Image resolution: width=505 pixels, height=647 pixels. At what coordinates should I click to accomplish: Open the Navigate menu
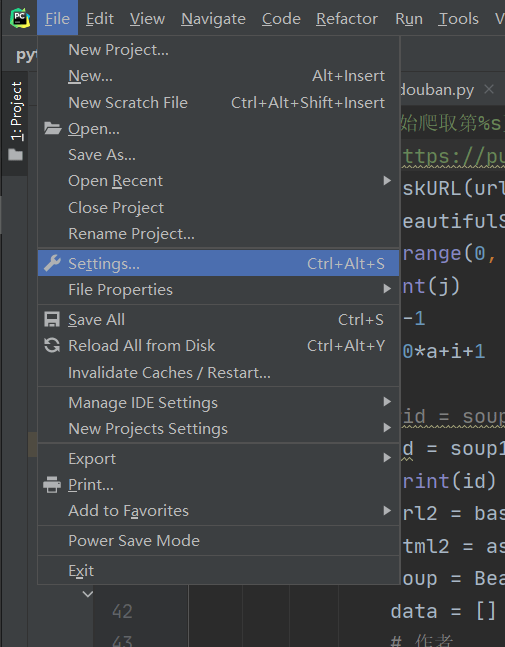(x=213, y=18)
